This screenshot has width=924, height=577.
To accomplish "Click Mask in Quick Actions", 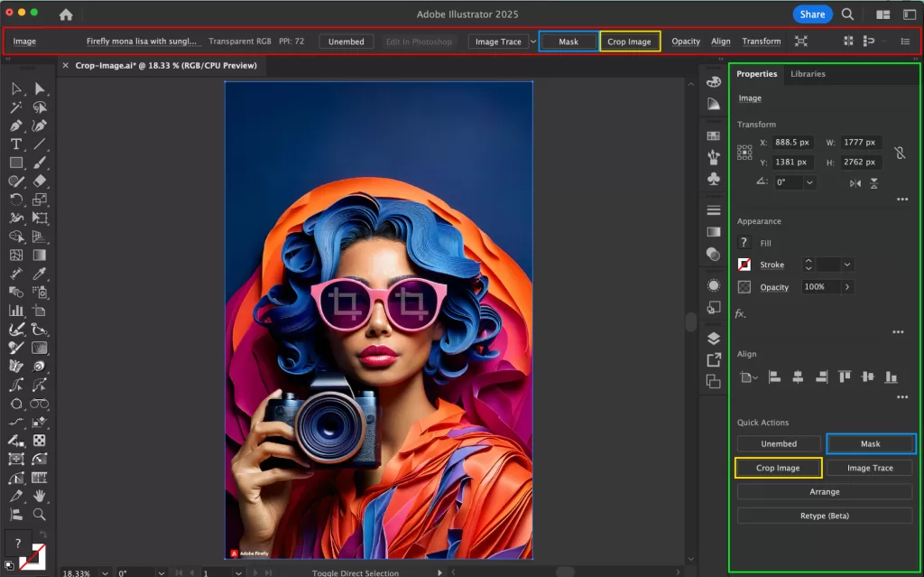I will (871, 443).
